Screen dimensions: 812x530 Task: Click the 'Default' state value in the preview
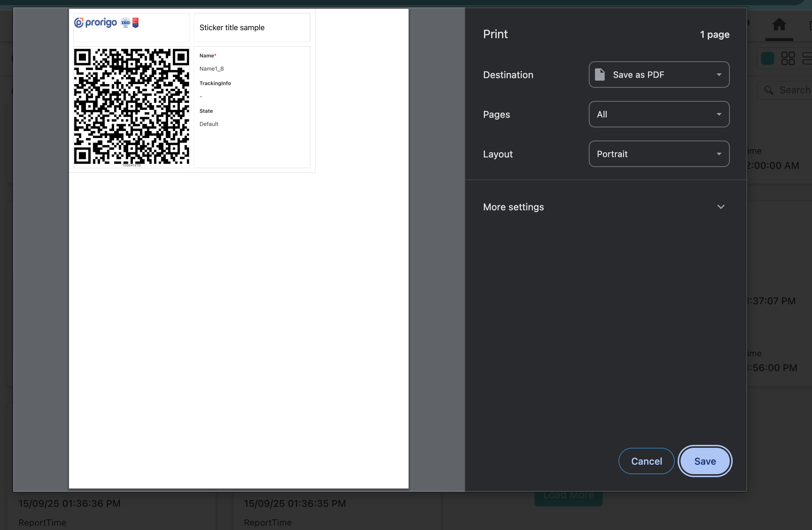tap(209, 124)
